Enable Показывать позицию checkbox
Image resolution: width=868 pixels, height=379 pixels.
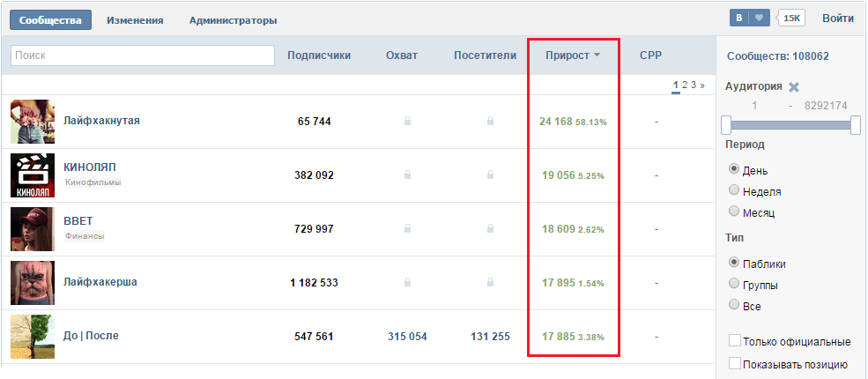click(735, 363)
